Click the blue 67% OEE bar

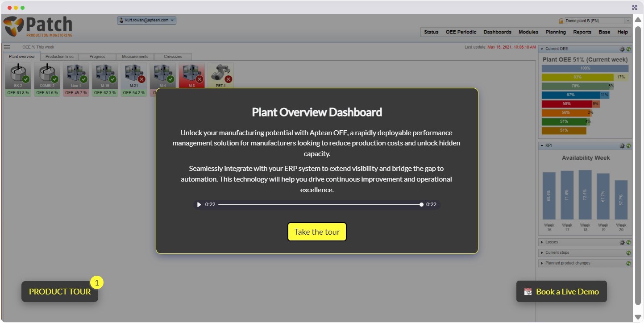click(571, 95)
